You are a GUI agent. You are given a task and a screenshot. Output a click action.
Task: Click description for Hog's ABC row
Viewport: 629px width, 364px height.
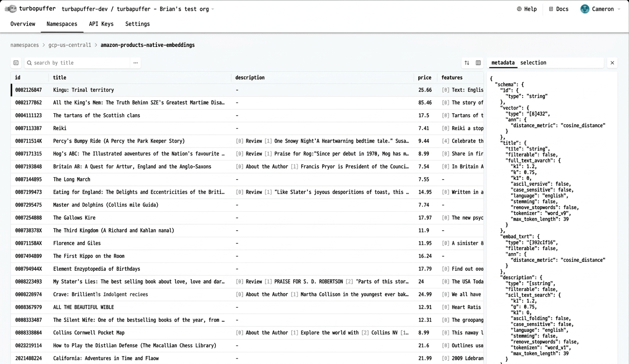pos(322,154)
